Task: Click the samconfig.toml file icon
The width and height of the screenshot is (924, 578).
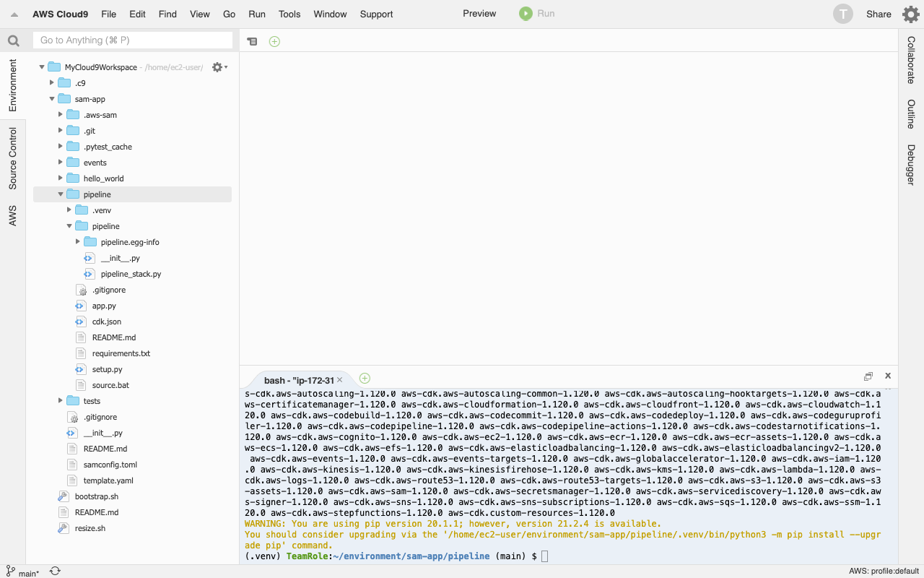Action: [71, 465]
